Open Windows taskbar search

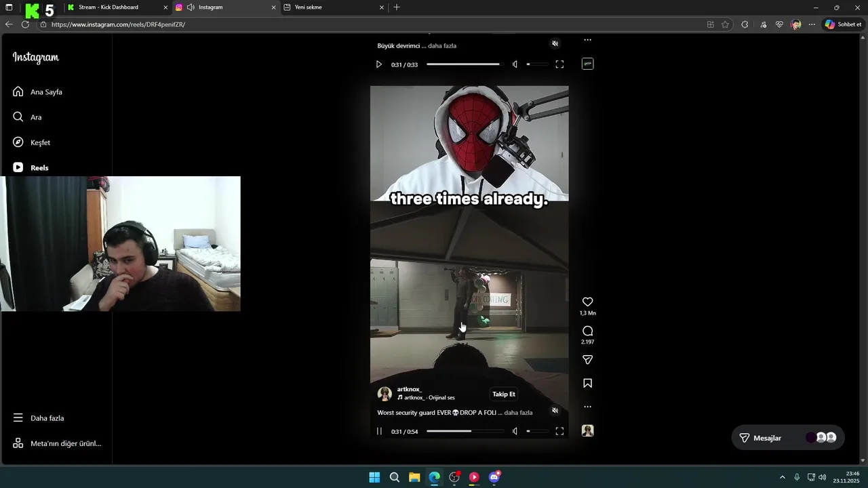394,477
